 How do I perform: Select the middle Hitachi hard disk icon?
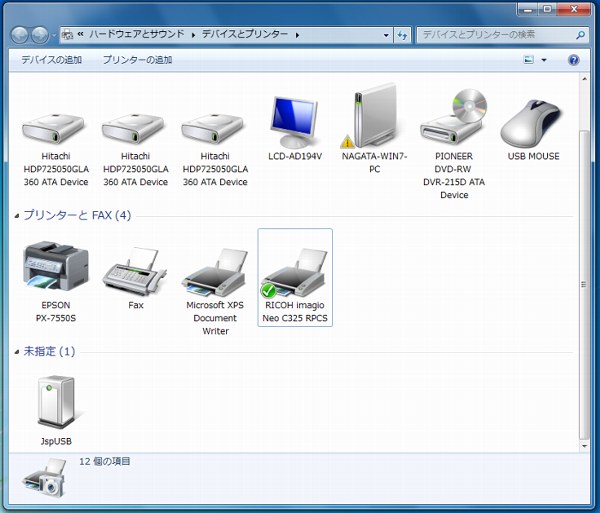point(133,129)
